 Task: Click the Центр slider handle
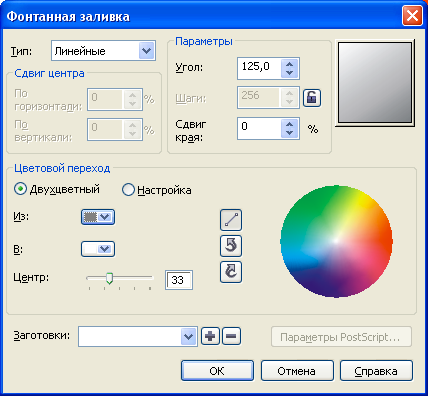coord(109,278)
